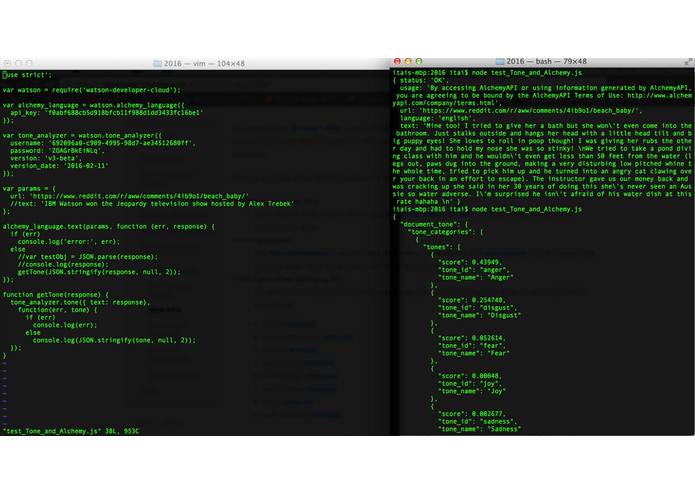Screen dimensions: 695x494
Task: Click the getTone(JSON.stringify(response...)) call line
Action: [x=99, y=272]
